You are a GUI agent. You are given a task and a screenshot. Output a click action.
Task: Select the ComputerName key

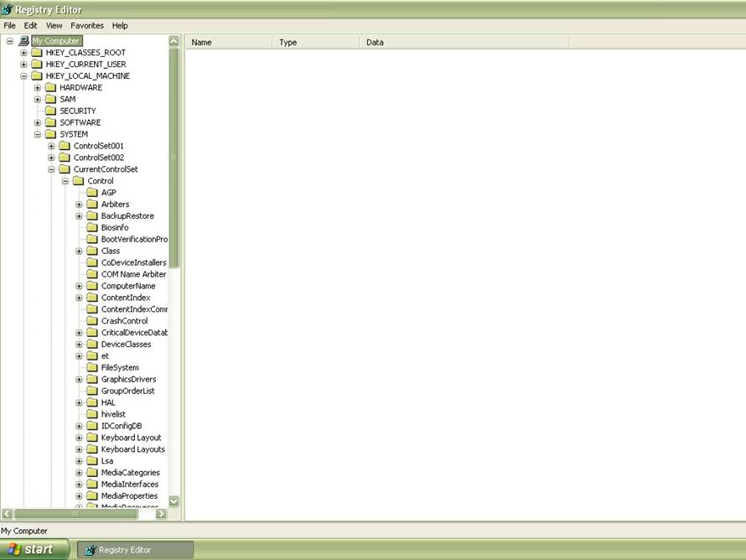coord(128,286)
